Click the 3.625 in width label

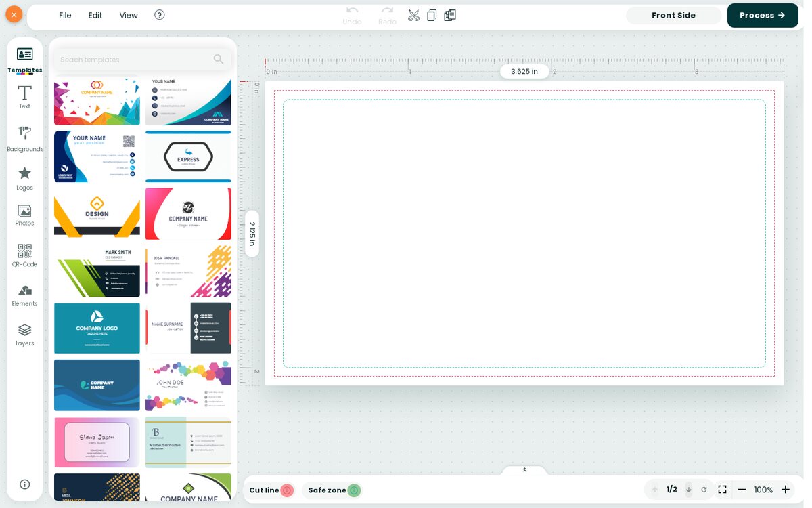tap(524, 71)
